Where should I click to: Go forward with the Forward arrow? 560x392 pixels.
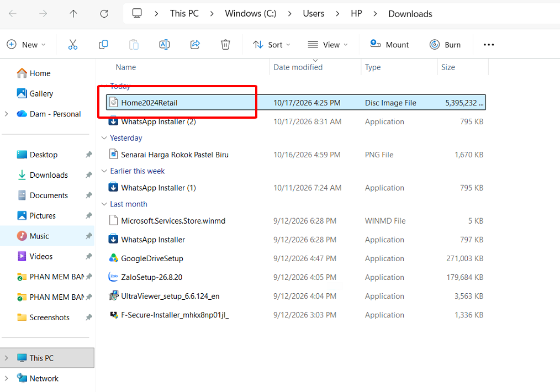tap(43, 14)
